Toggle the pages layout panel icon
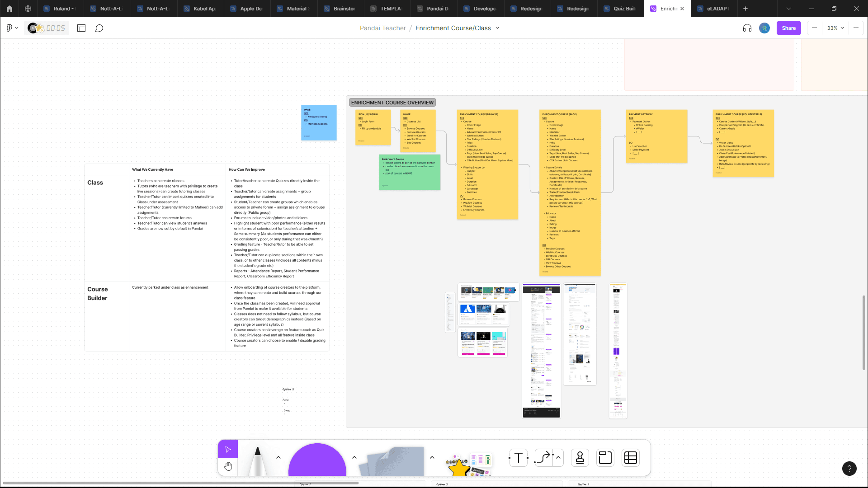Viewport: 868px width, 488px height. click(81, 28)
